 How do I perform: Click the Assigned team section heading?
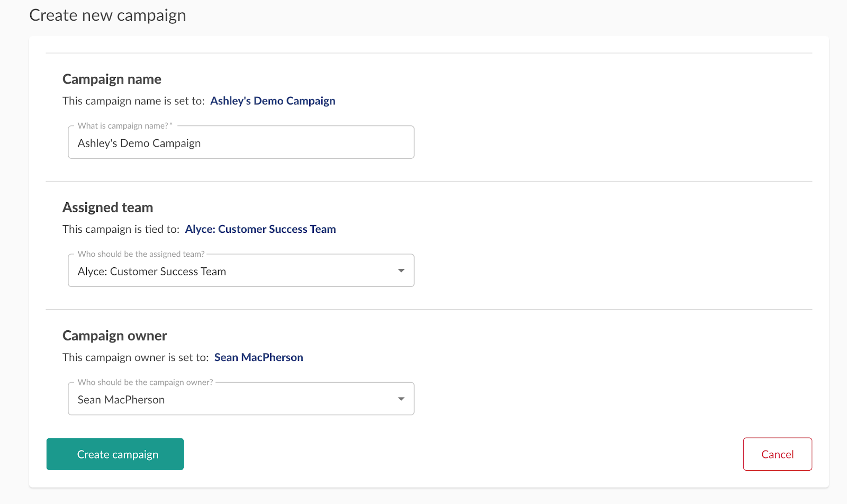(x=107, y=208)
